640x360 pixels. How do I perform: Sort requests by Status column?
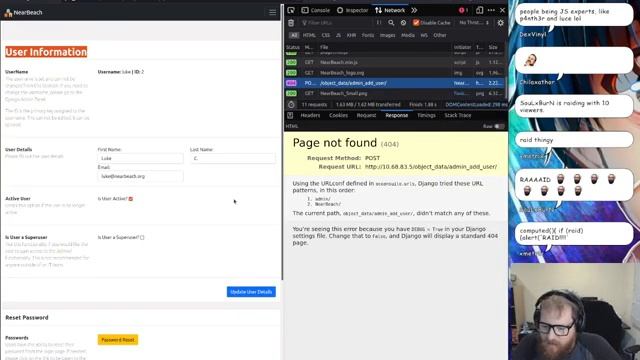(x=293, y=47)
